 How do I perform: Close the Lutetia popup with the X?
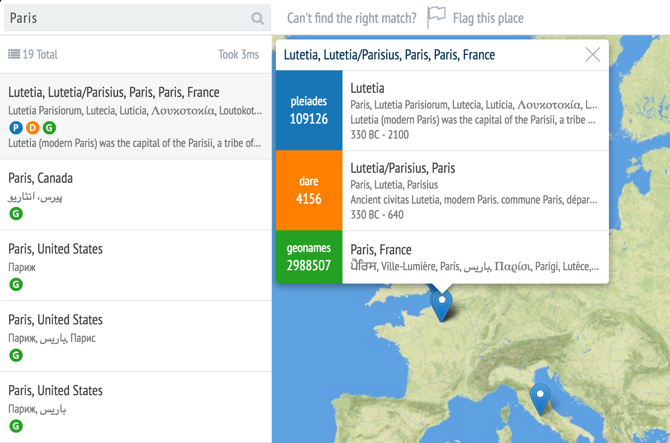tap(592, 55)
